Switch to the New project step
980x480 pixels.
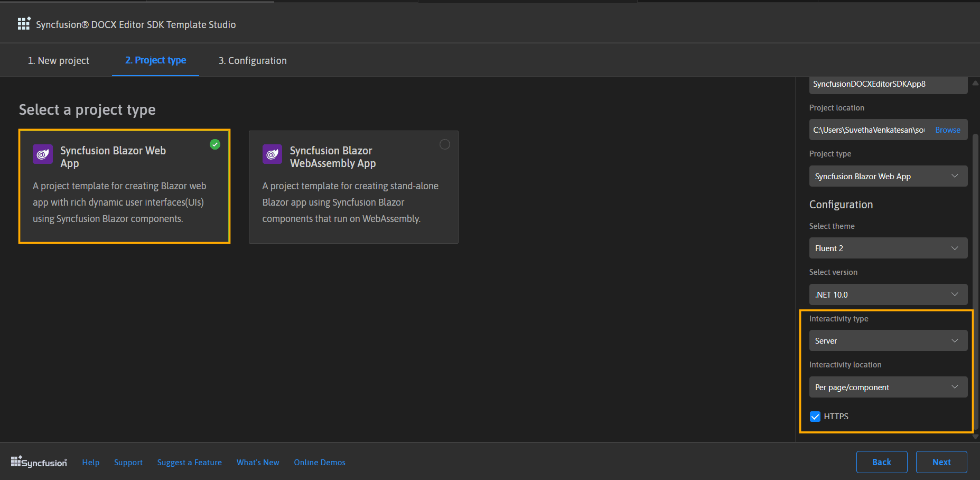click(58, 60)
